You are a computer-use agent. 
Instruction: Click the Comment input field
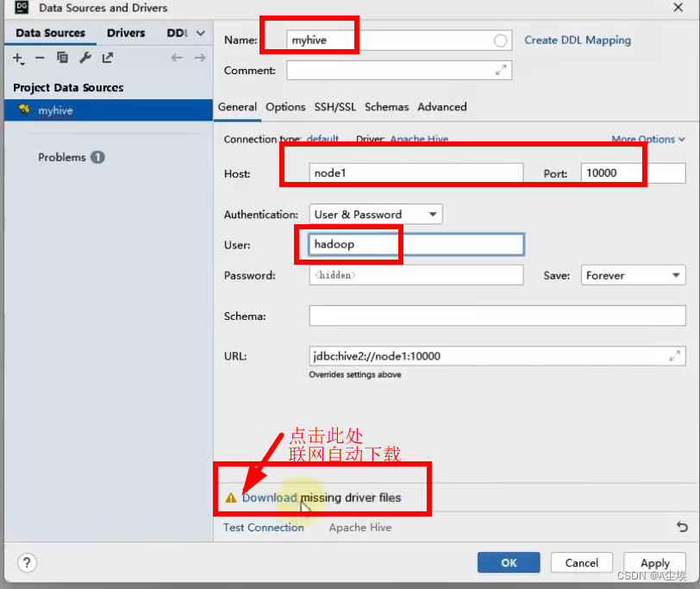[x=398, y=70]
